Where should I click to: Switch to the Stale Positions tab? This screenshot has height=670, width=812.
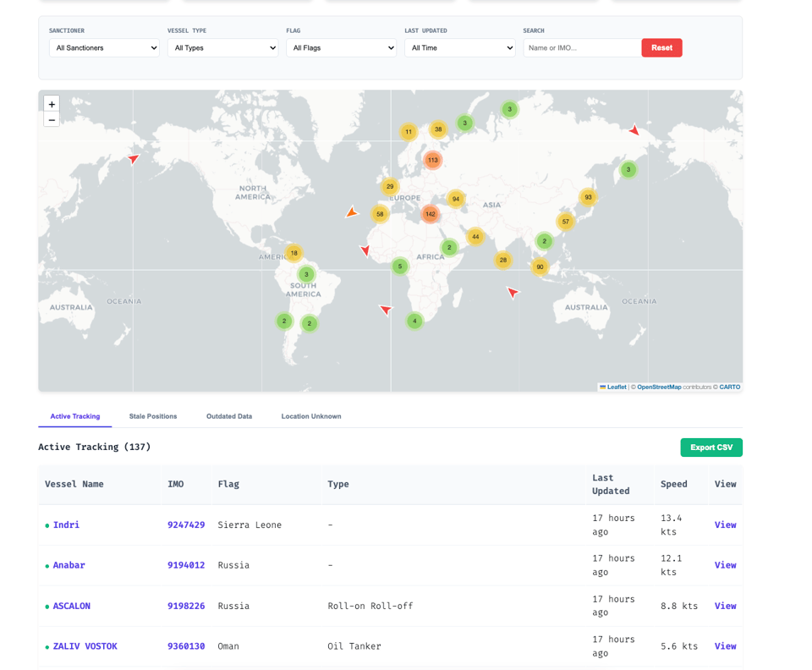coord(153,416)
